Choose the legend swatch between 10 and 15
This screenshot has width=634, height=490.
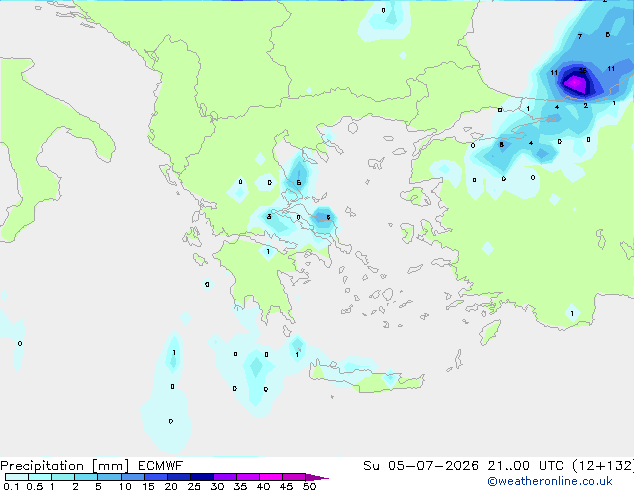[132, 477]
